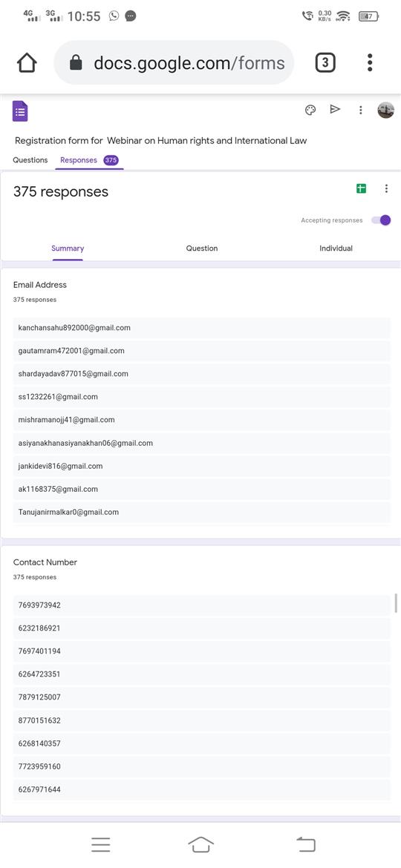
Task: Tap the Android back navigation icon
Action: click(305, 844)
